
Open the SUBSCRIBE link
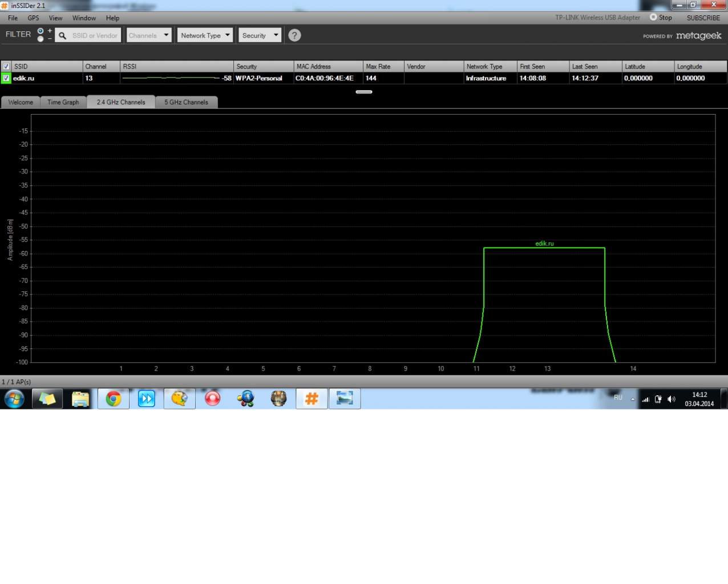[703, 18]
